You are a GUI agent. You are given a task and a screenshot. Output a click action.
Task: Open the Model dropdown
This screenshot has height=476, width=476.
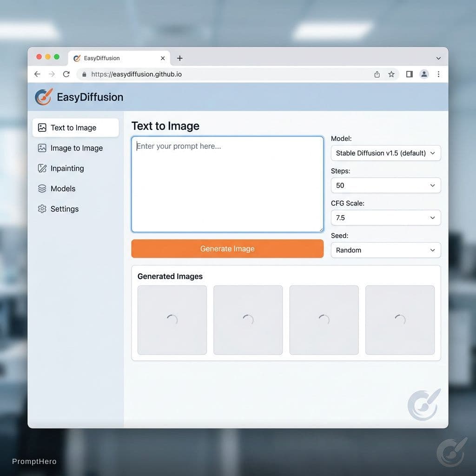click(385, 153)
